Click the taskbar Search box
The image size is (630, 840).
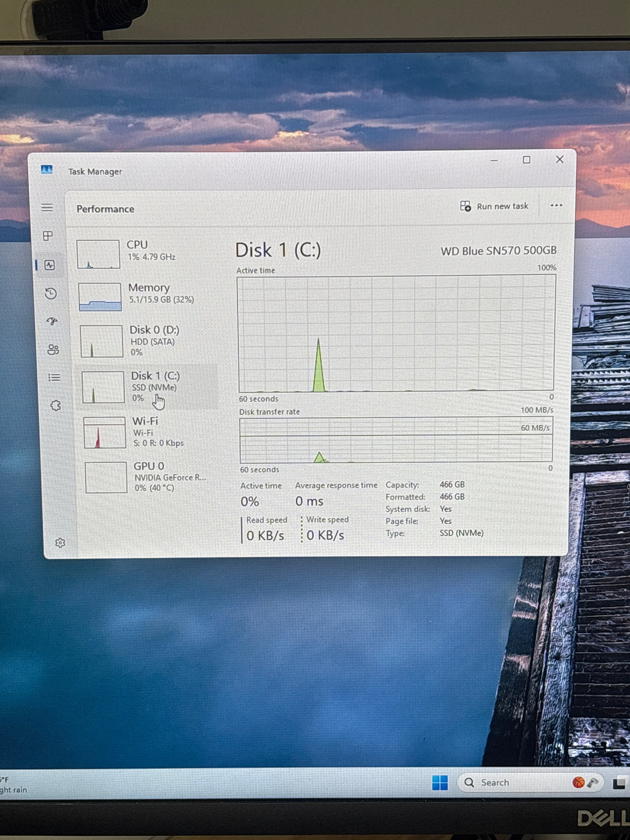pyautogui.click(x=530, y=782)
